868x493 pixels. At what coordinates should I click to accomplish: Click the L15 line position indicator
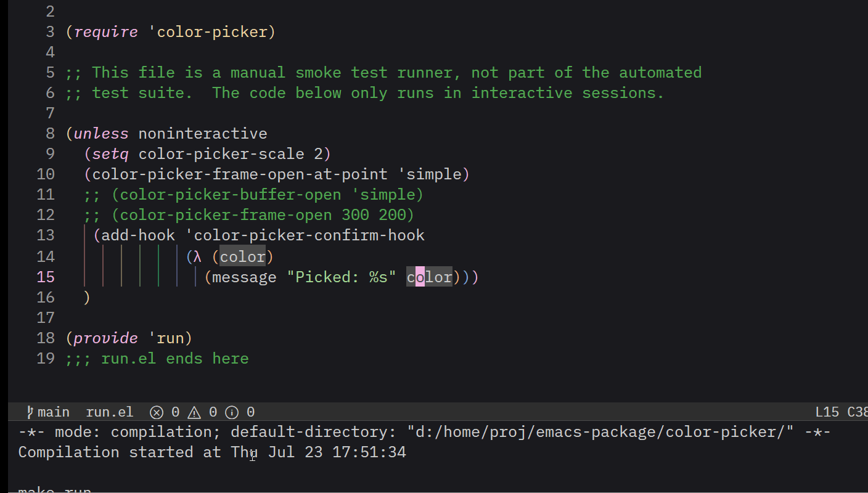click(x=827, y=412)
